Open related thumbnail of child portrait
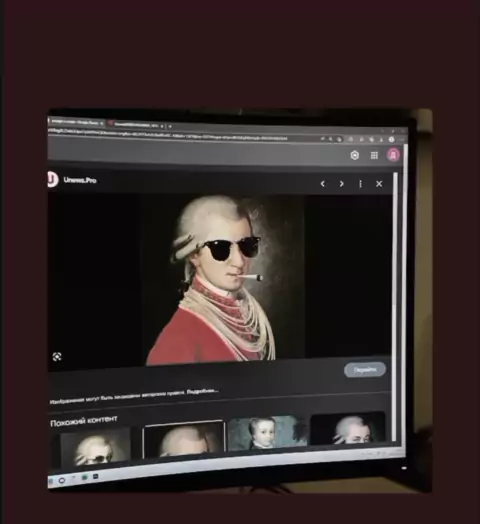Screen dimensions: 480x524 pos(267,432)
